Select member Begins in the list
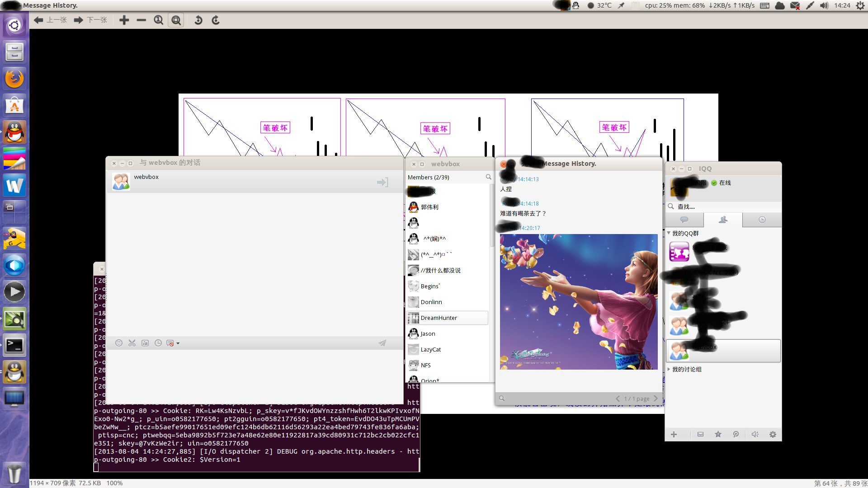868x488 pixels. click(x=448, y=286)
